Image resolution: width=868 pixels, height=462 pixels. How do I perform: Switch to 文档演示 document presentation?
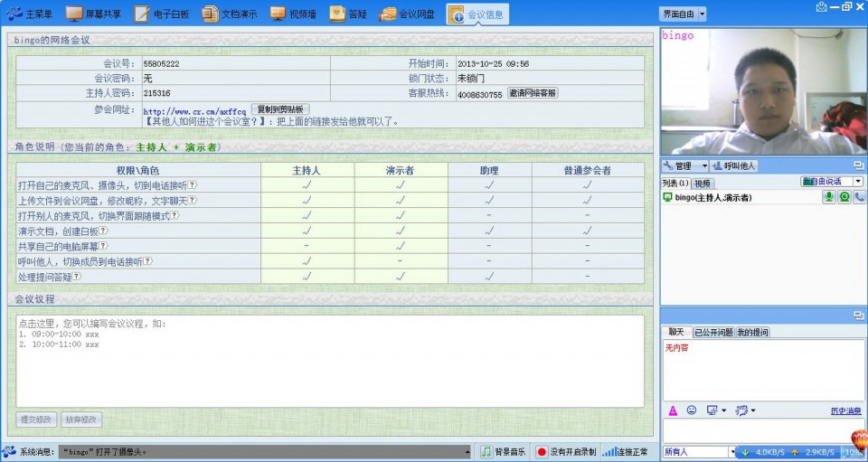tap(230, 14)
